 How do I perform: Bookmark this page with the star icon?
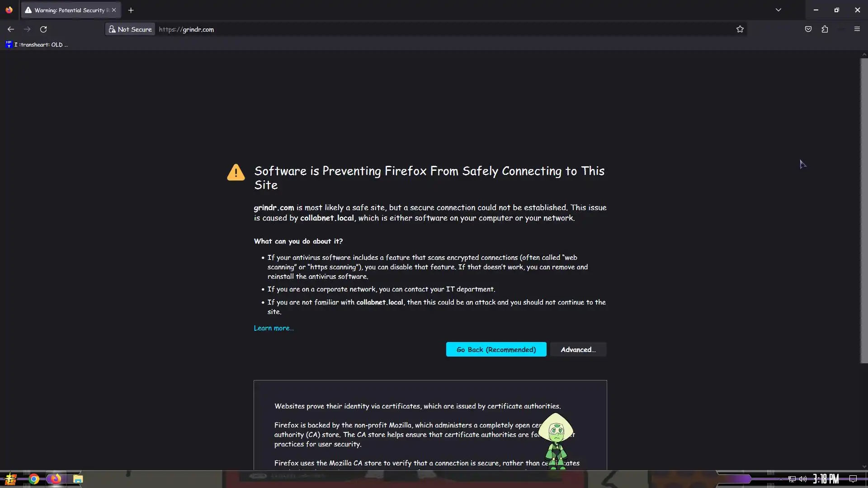(x=740, y=29)
